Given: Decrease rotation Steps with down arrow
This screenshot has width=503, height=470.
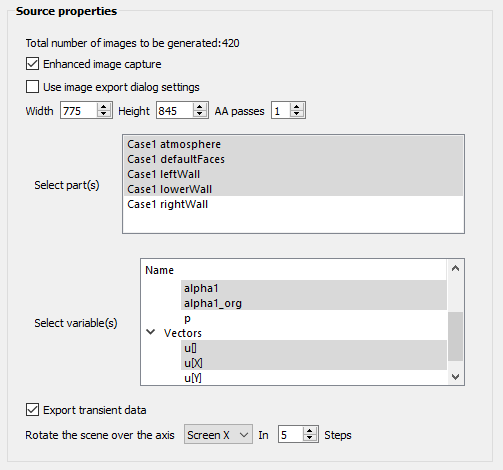Looking at the screenshot, I should (310, 438).
